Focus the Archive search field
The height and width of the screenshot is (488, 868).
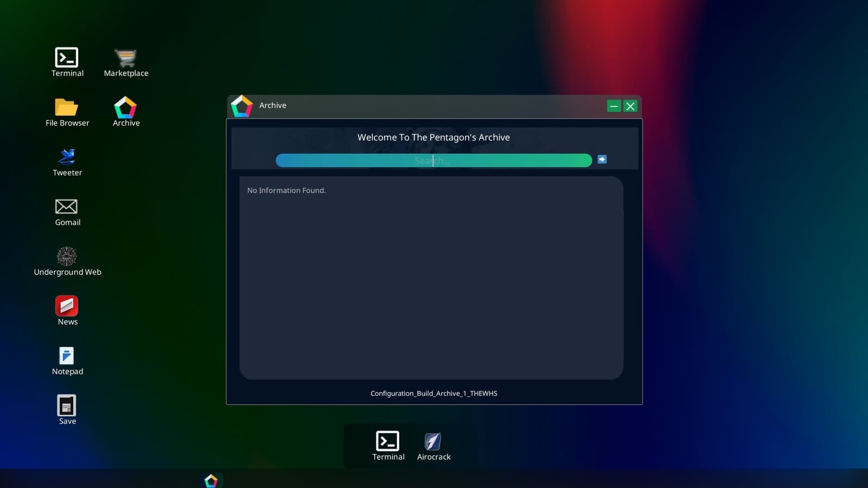click(x=433, y=160)
